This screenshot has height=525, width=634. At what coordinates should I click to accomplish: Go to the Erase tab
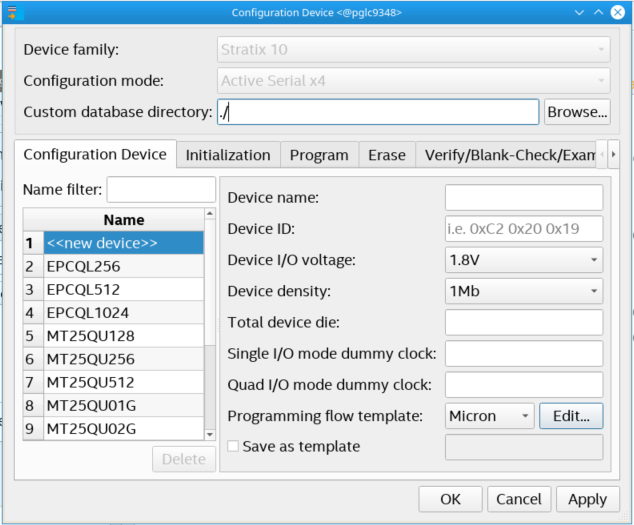[x=387, y=155]
